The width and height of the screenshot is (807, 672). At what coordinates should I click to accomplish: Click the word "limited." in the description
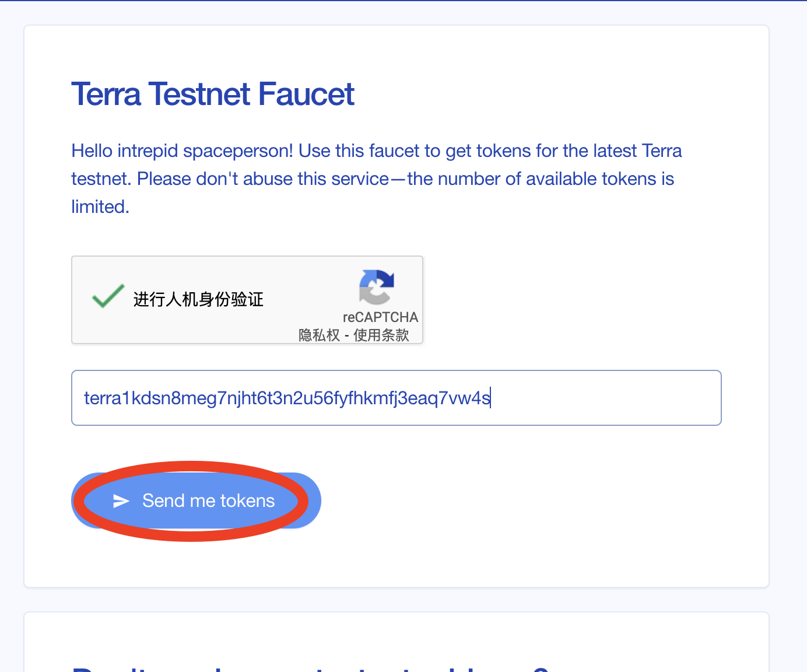click(100, 207)
